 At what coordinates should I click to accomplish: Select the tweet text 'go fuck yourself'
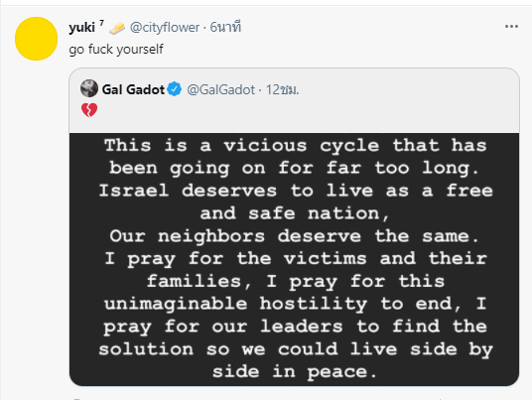tap(116, 50)
